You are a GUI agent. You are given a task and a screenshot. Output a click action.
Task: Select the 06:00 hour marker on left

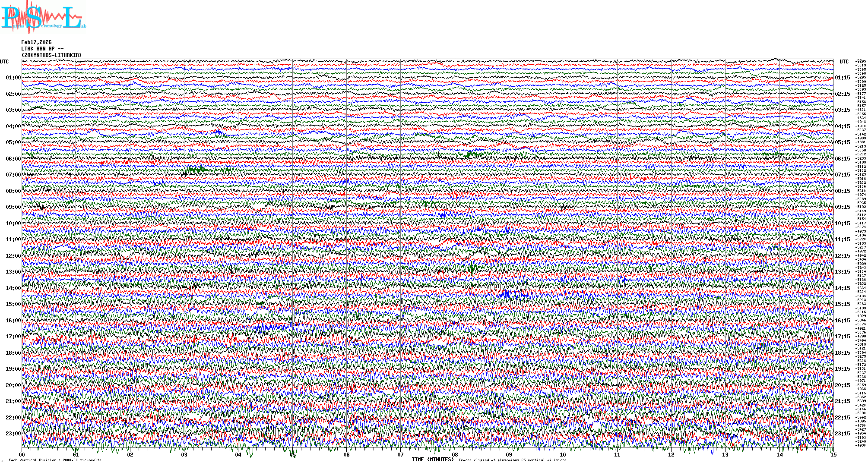pos(13,159)
